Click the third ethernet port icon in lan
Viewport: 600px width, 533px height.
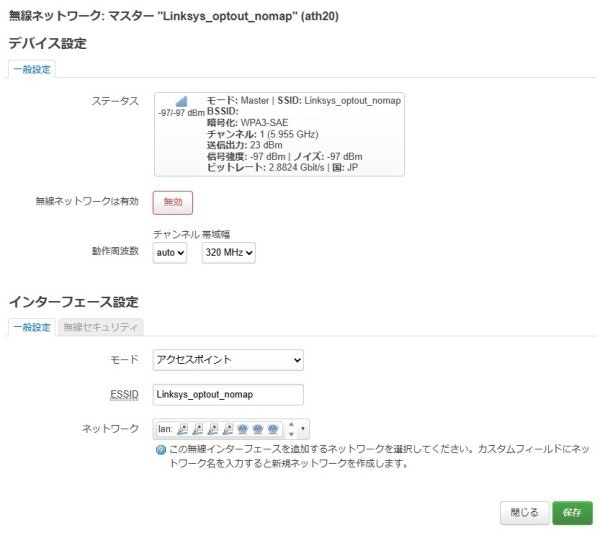(212, 429)
